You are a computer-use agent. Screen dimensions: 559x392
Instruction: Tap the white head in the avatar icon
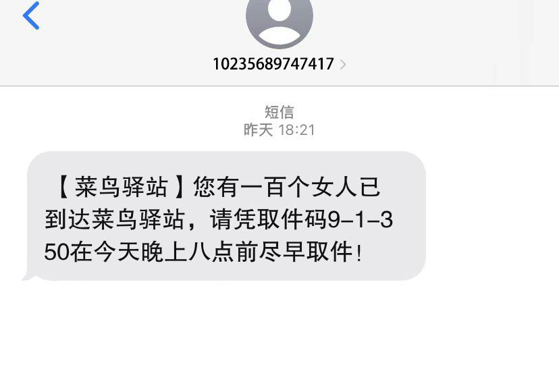click(x=279, y=10)
